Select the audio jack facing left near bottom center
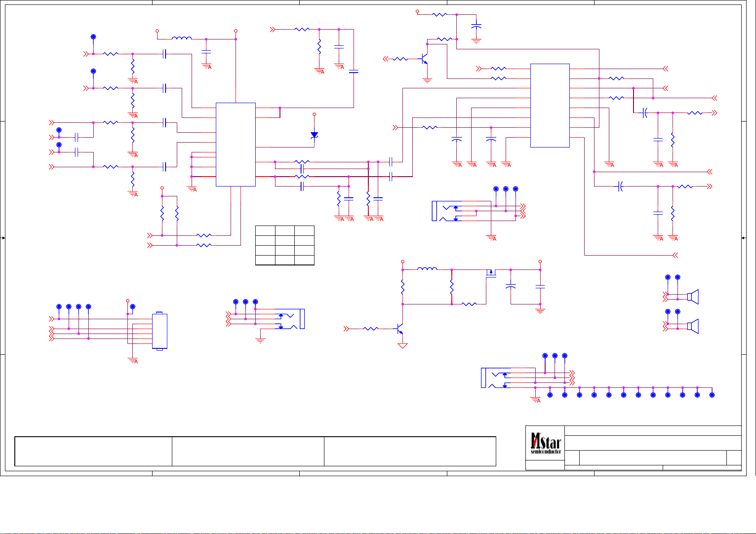Viewport: 756px width, 534px height. coord(290,319)
